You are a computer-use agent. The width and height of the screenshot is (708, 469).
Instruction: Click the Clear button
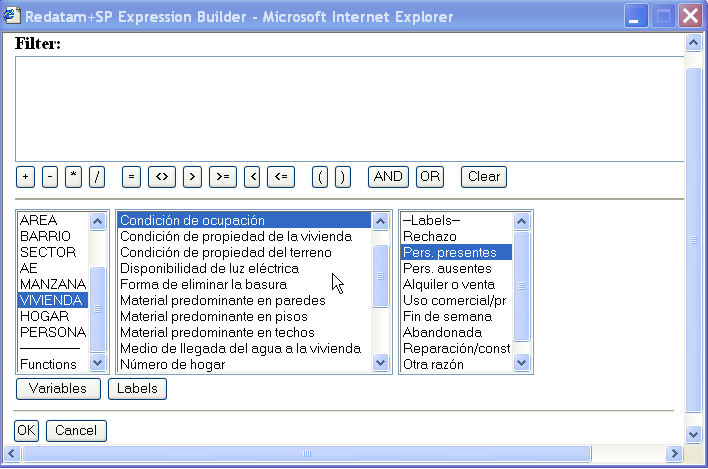[x=483, y=177]
